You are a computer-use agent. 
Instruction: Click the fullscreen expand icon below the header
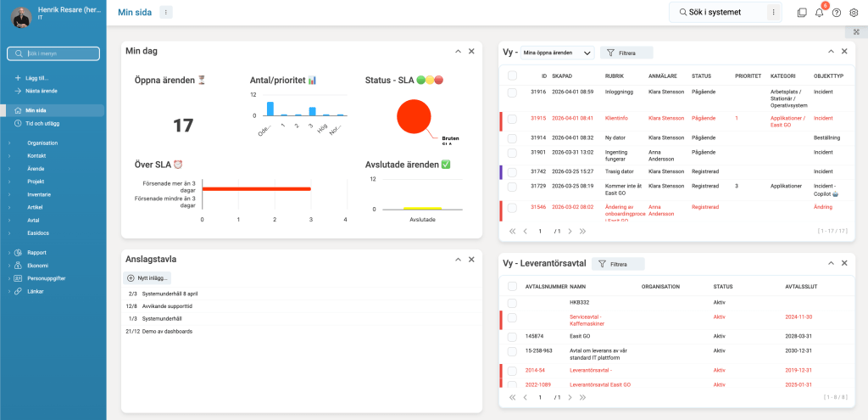[x=856, y=32]
